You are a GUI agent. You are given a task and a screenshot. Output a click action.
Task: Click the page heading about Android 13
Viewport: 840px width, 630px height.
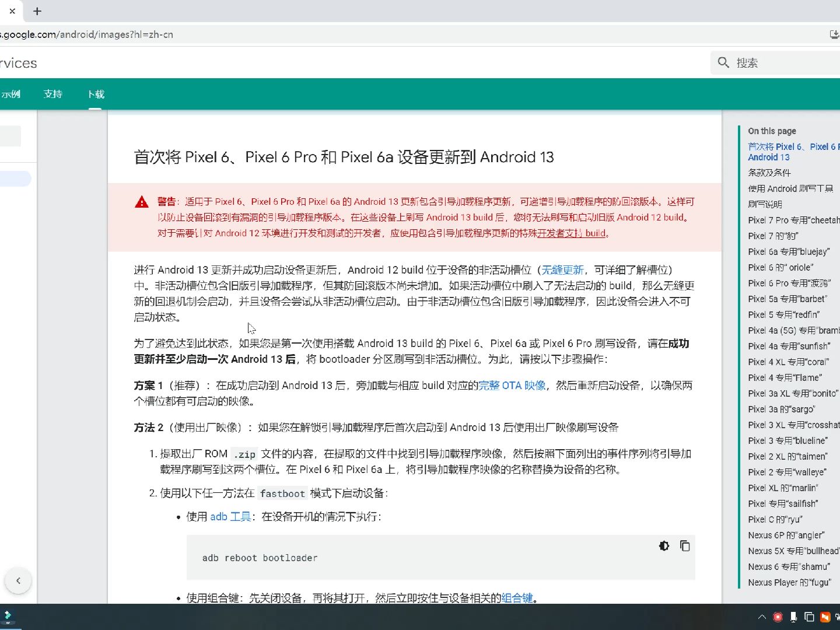pyautogui.click(x=344, y=157)
